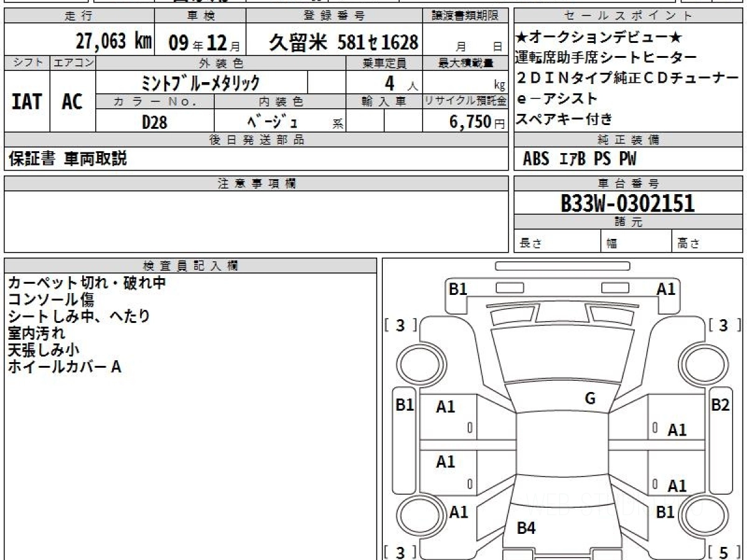Click the 後日発送部品 header
The height and width of the screenshot is (560, 747).
[256, 140]
